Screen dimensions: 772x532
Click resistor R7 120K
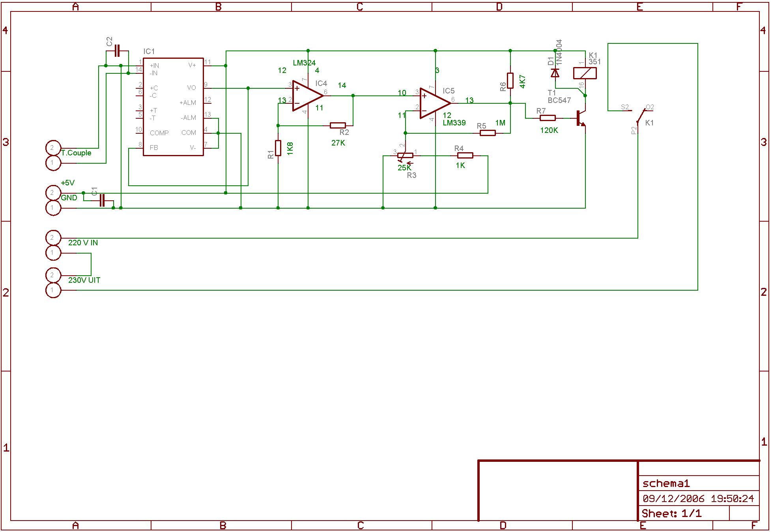[548, 118]
